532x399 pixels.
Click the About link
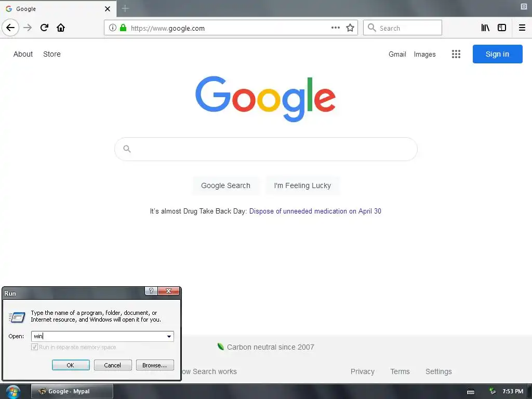(x=23, y=54)
